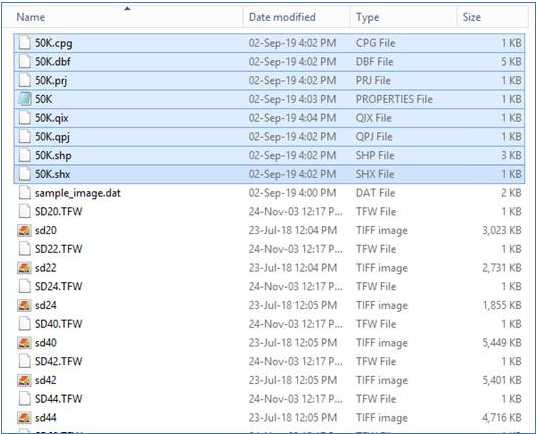Select the 50K.qix file name
This screenshot has width=538, height=434.
tap(52, 118)
